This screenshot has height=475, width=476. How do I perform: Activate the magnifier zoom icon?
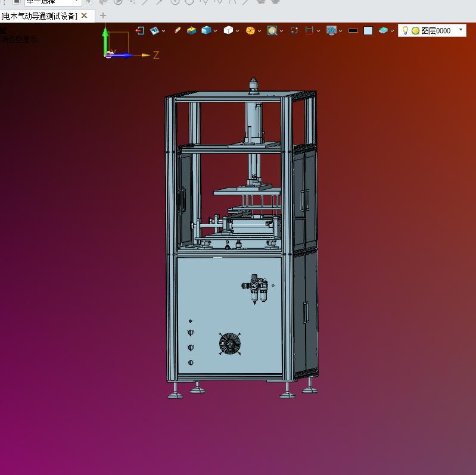(272, 30)
